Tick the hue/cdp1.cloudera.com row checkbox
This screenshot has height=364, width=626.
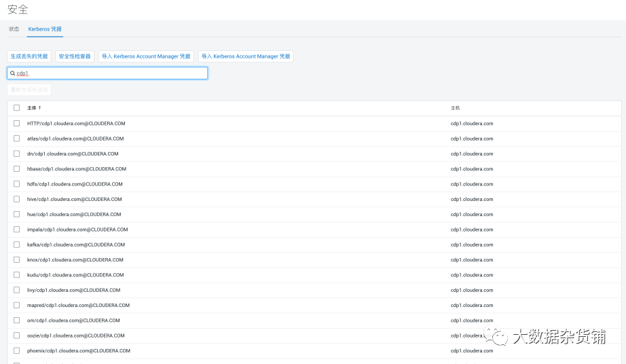16,215
